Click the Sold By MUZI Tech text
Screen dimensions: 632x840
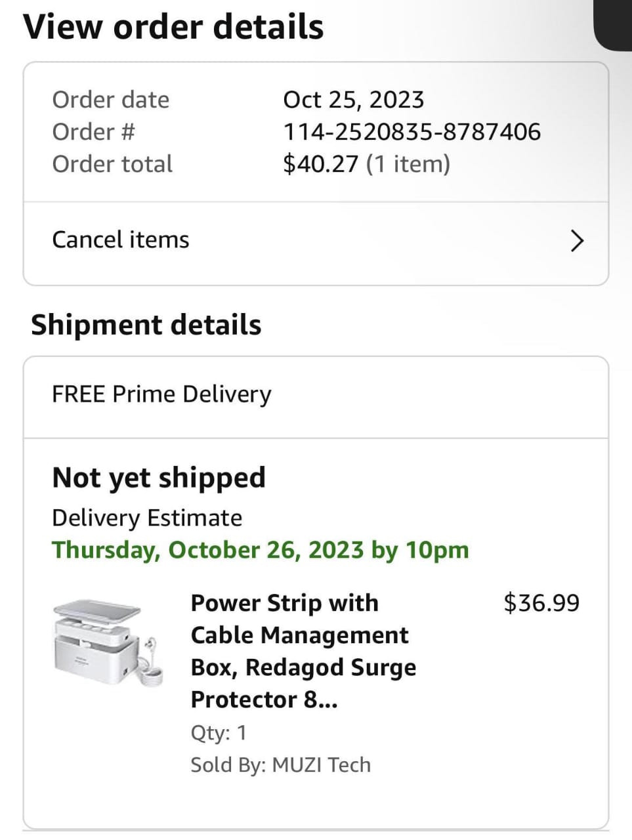tap(280, 765)
